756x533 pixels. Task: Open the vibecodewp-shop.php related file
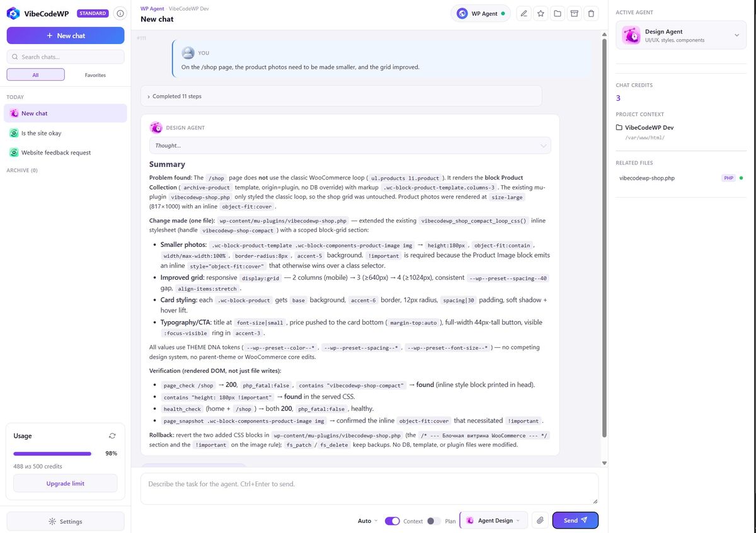click(681, 178)
